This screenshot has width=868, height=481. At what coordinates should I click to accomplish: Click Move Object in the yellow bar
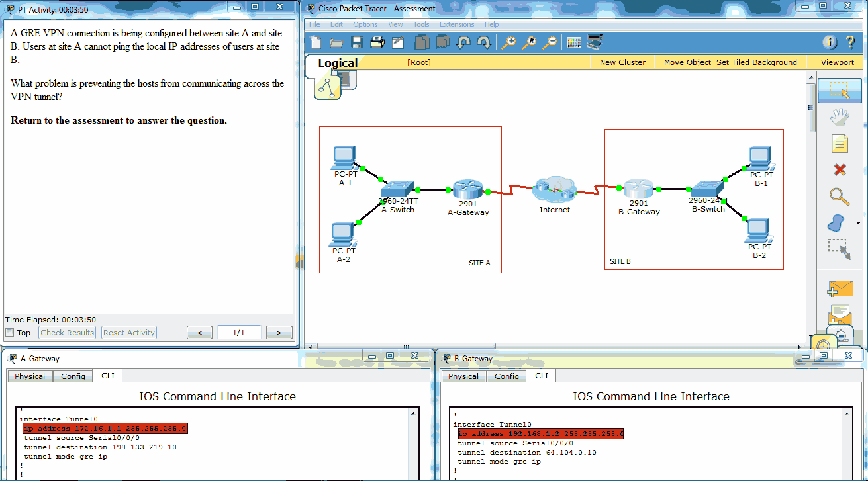coord(687,62)
